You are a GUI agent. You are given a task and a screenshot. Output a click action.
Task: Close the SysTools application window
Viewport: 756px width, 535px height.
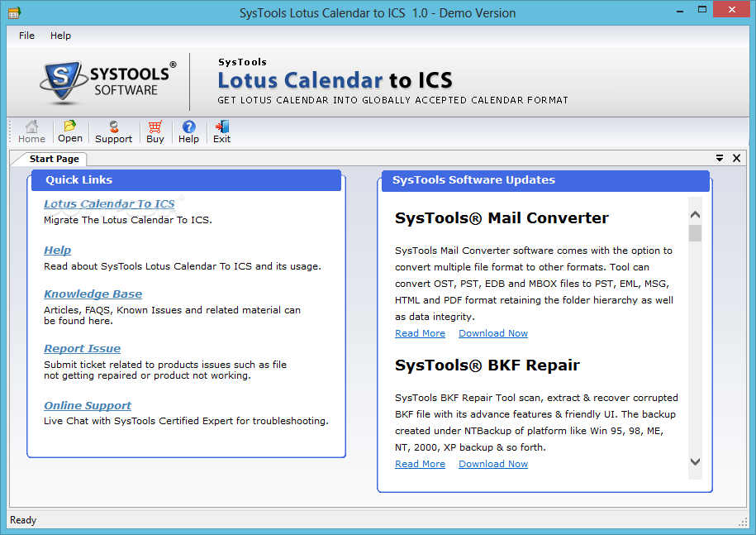point(731,10)
